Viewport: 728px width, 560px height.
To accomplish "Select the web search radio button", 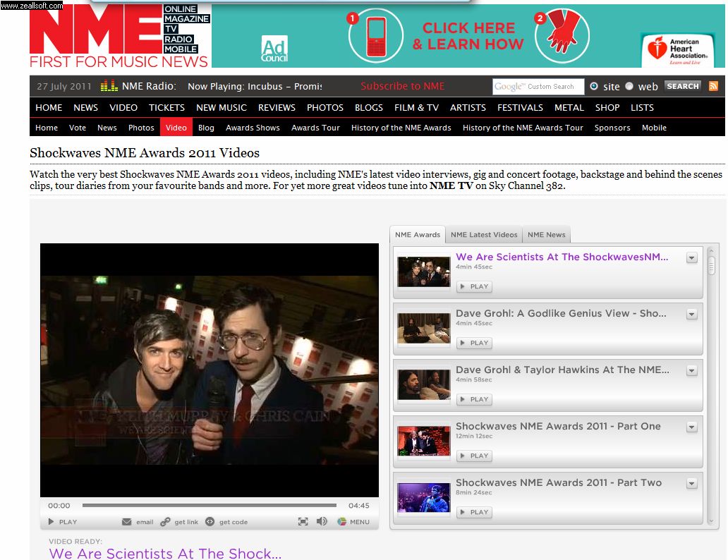I will 629,86.
